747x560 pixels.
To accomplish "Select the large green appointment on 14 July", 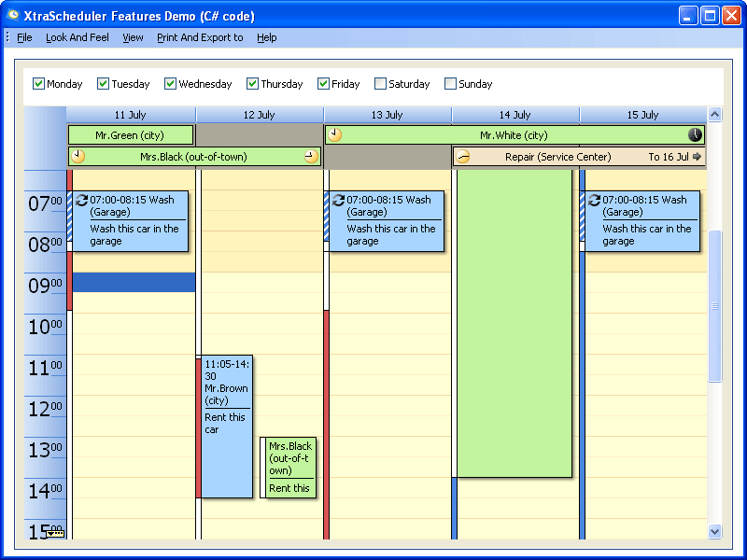I will [x=514, y=324].
